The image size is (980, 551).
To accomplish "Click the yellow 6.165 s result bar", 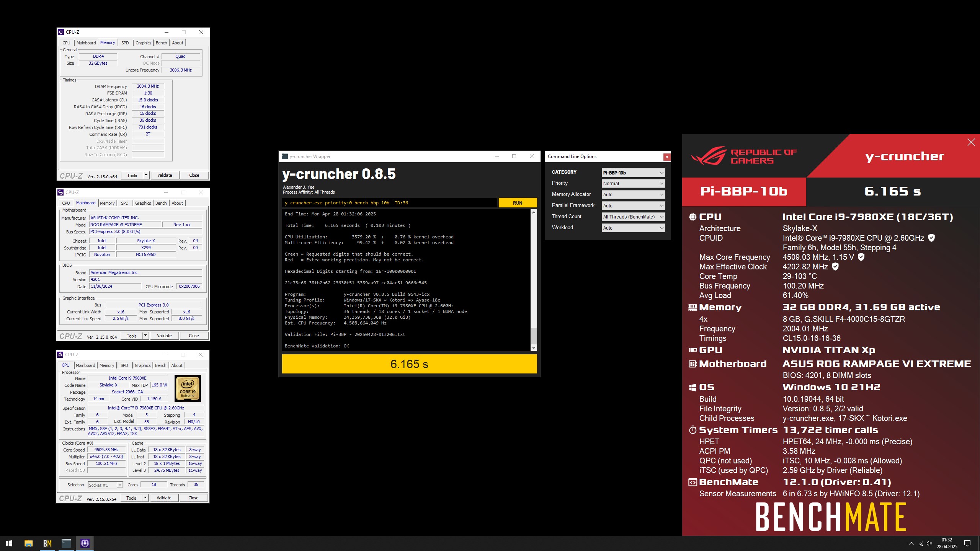I will click(x=409, y=364).
